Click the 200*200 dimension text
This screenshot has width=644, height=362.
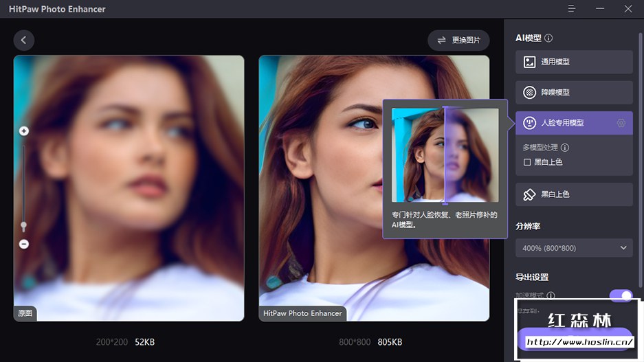click(x=112, y=342)
